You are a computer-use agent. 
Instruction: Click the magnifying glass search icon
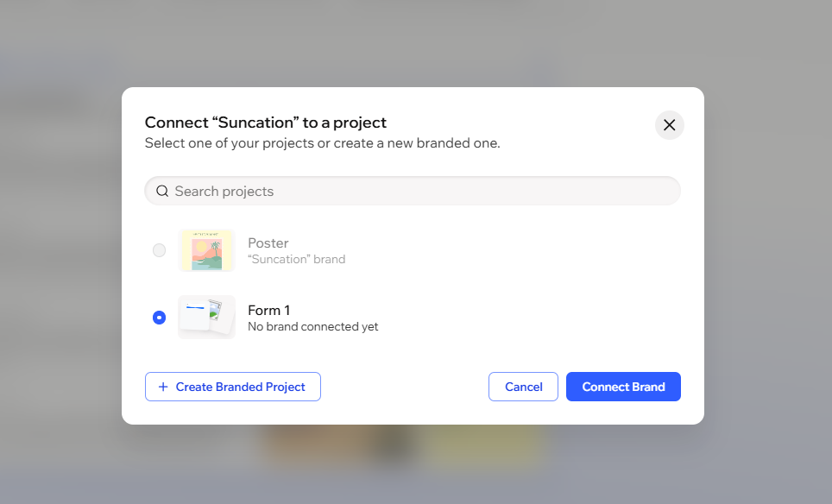pos(162,190)
